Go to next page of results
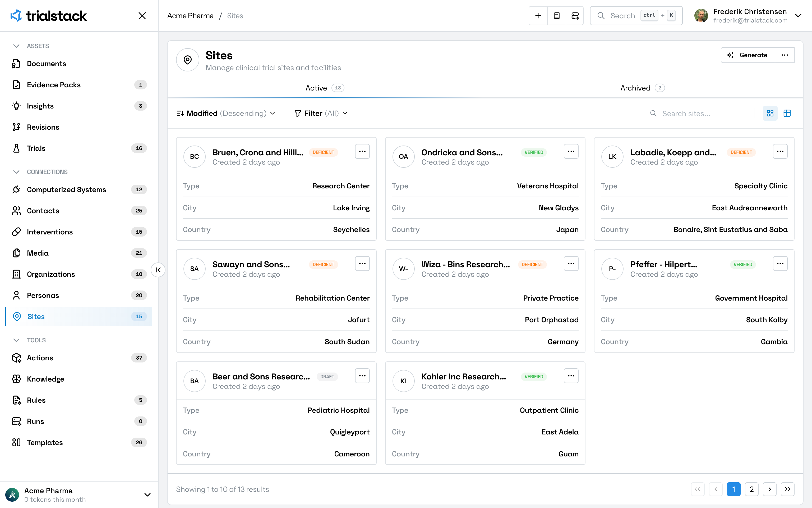This screenshot has height=508, width=812. pyautogui.click(x=770, y=489)
